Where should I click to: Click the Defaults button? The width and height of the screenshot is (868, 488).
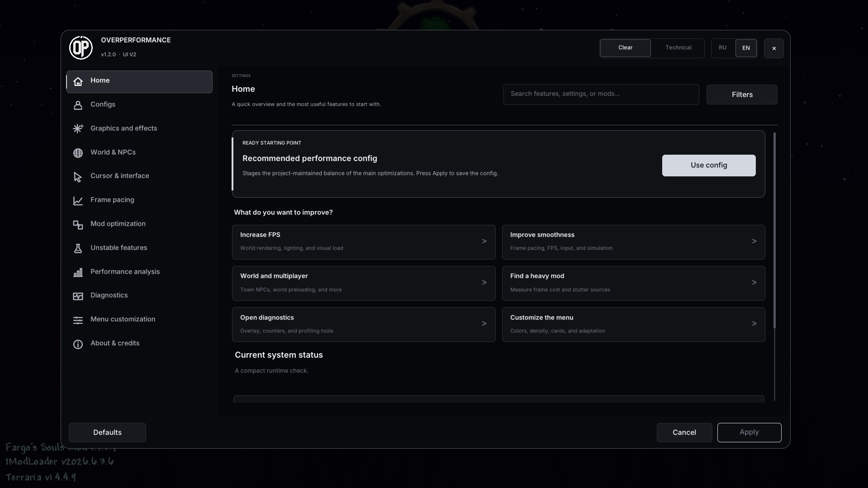pos(107,433)
